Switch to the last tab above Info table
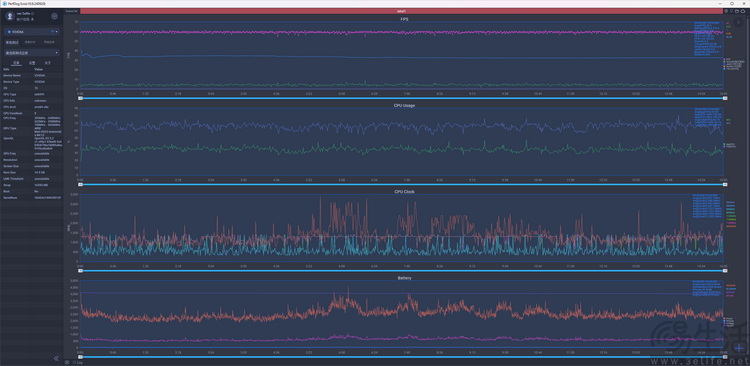The height and width of the screenshot is (366, 750). [x=47, y=63]
